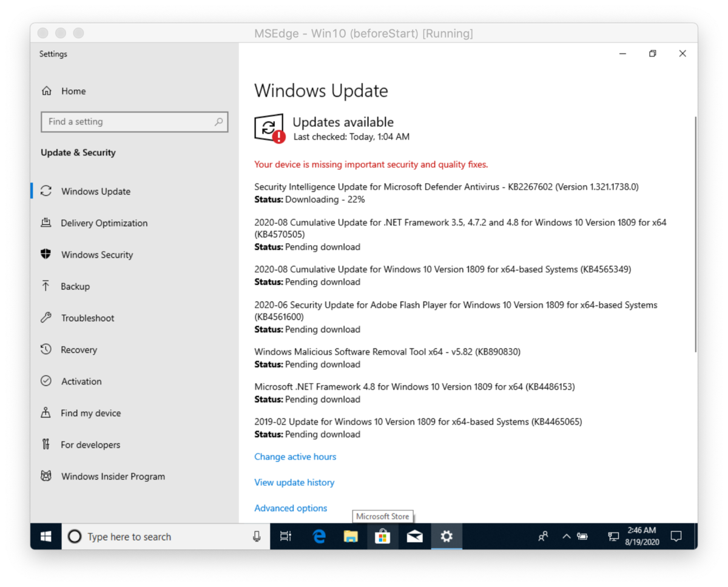Launch Microsoft Edge from the taskbar

point(319,537)
